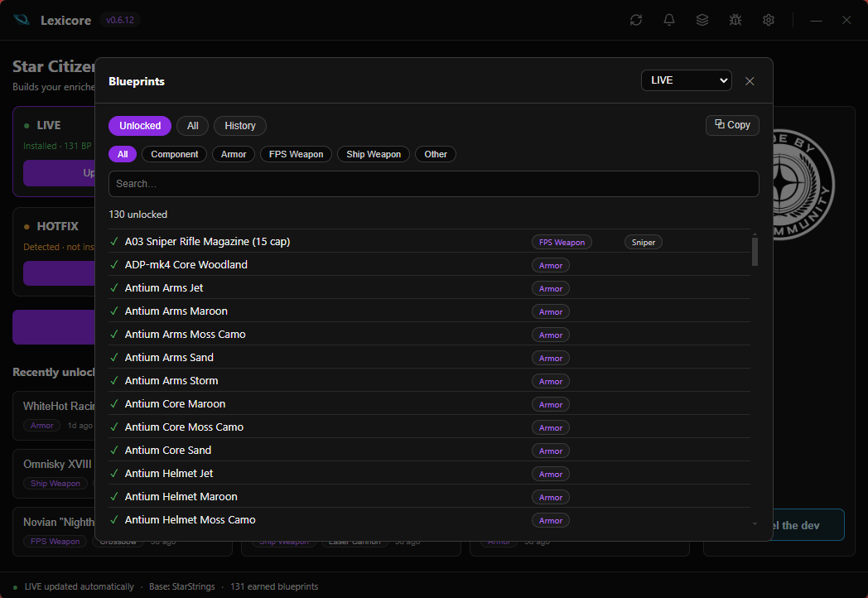Select ADP-mk4 Core Woodland row
The height and width of the screenshot is (598, 868).
click(x=430, y=265)
